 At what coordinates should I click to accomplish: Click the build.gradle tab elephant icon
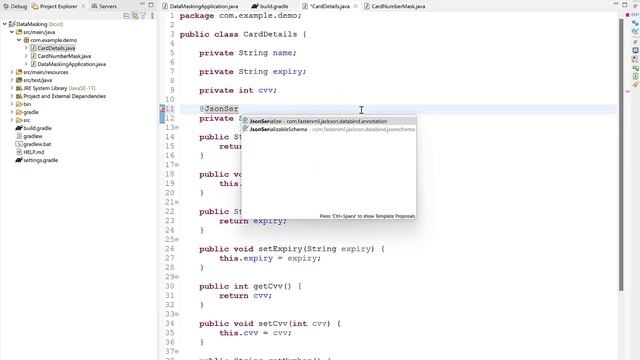tap(255, 6)
